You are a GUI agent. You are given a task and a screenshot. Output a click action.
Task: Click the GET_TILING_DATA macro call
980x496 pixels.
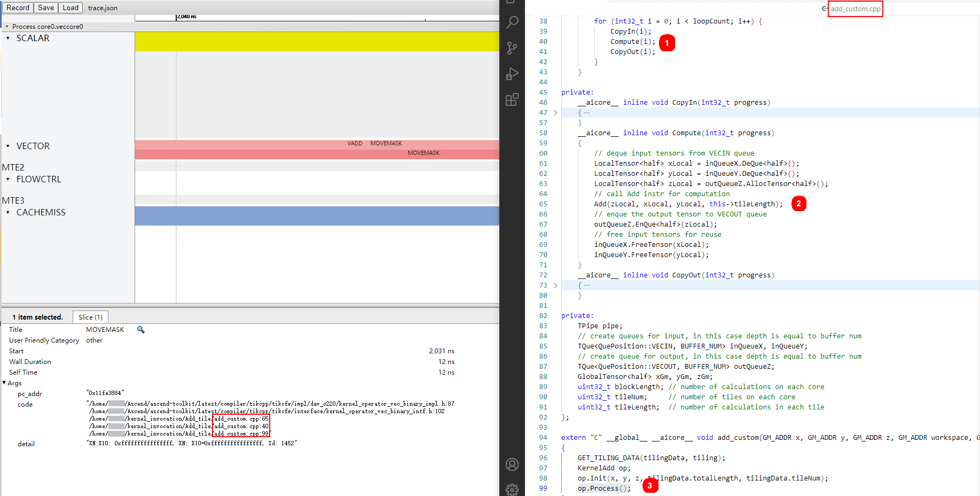(x=652, y=458)
